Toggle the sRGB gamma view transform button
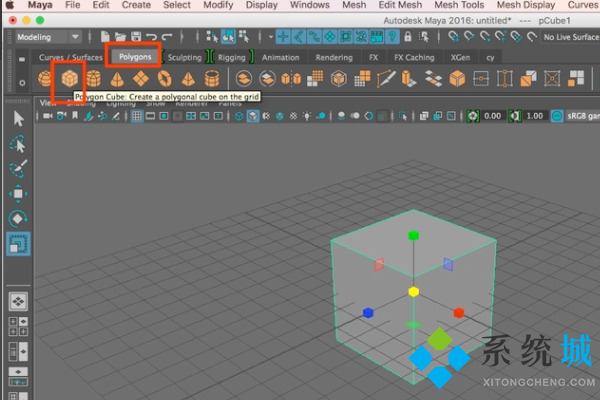This screenshot has width=600, height=400. (x=556, y=116)
